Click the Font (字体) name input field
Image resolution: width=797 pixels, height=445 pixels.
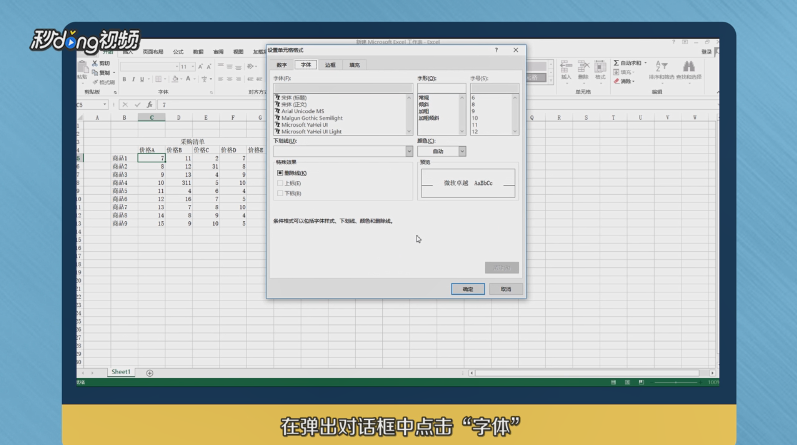pyautogui.click(x=343, y=88)
